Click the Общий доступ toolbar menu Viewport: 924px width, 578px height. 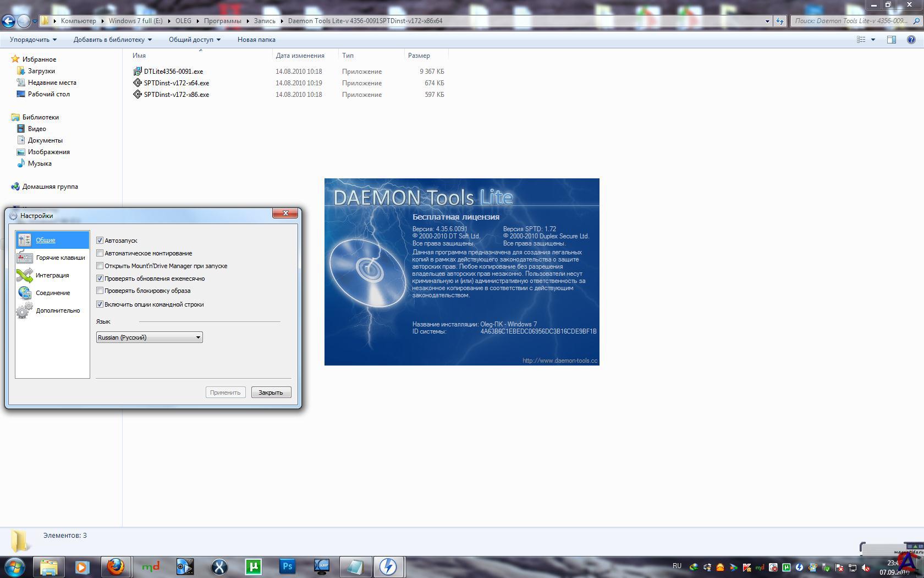[x=194, y=40]
